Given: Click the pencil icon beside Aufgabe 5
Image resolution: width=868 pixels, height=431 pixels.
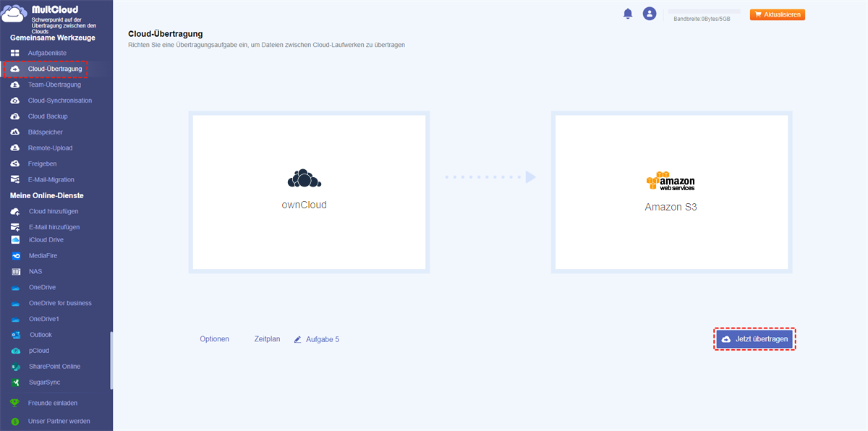Looking at the screenshot, I should point(297,339).
